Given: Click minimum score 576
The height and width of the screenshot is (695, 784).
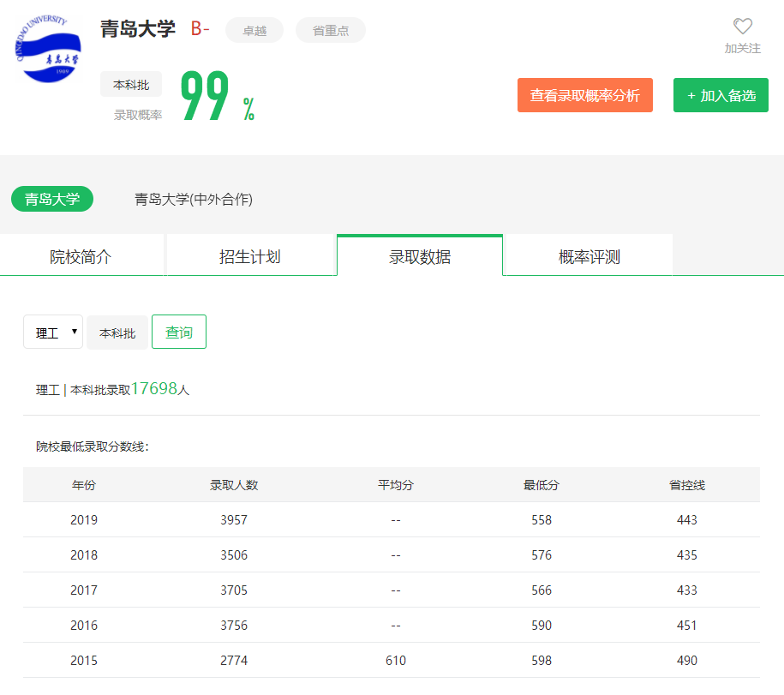Looking at the screenshot, I should pos(542,555).
